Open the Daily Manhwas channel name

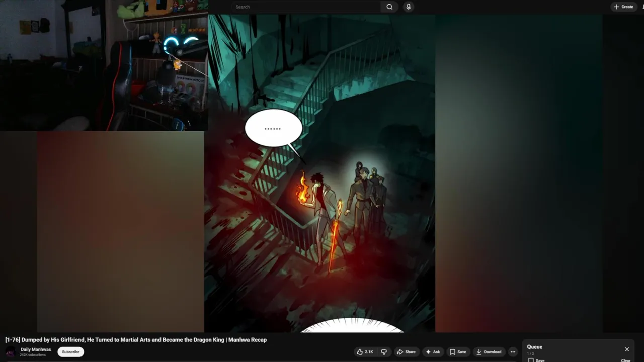click(x=36, y=349)
